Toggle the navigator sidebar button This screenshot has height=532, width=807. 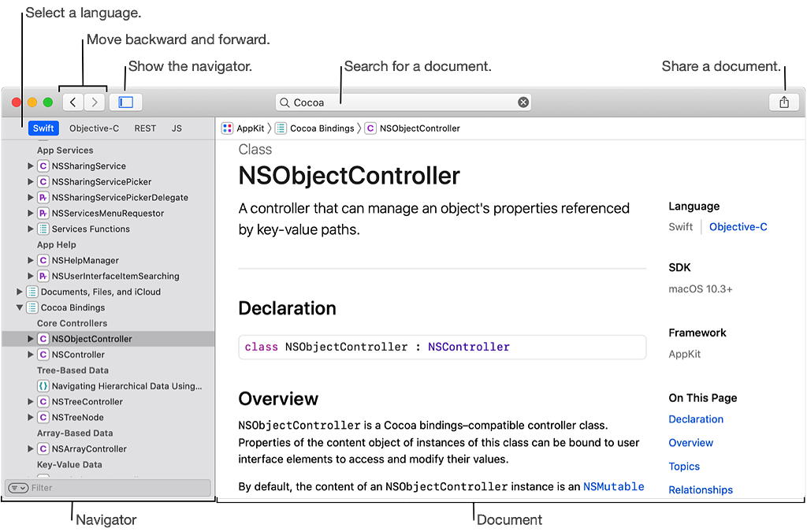[125, 102]
